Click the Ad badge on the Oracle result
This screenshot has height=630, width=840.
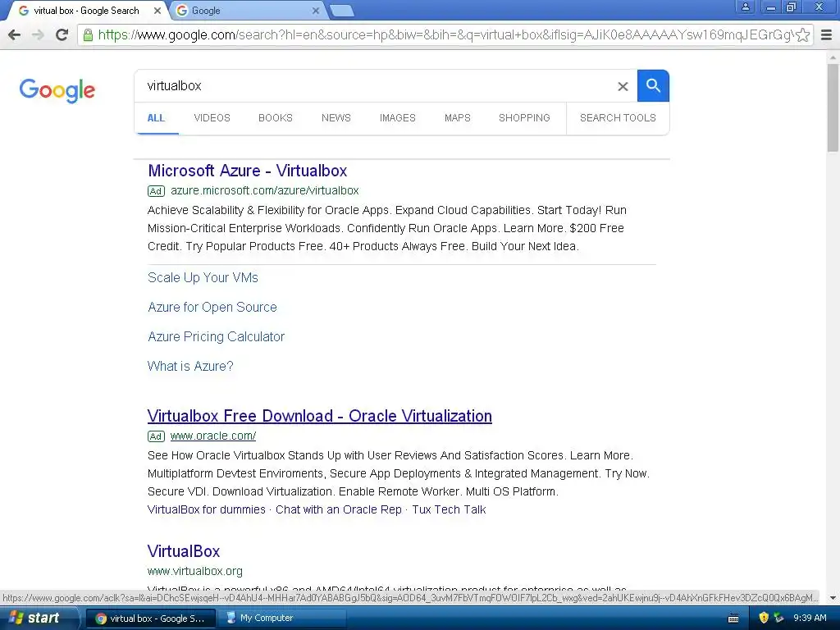(x=156, y=436)
